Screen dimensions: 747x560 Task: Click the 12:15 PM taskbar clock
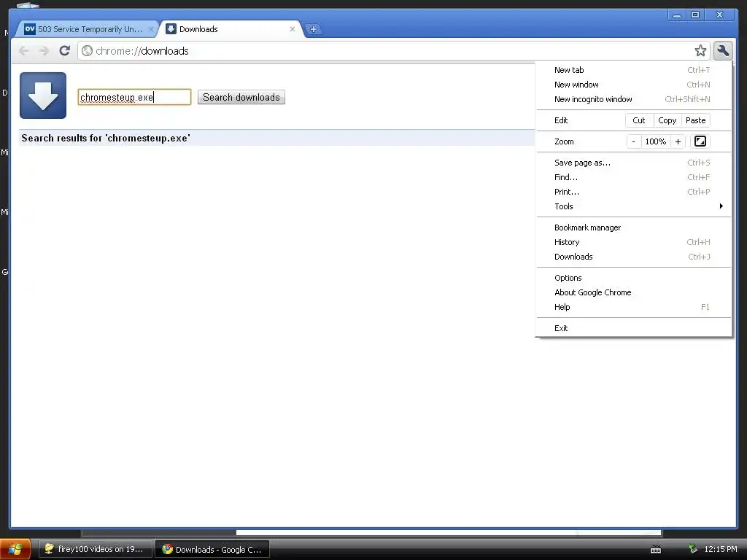pos(720,549)
